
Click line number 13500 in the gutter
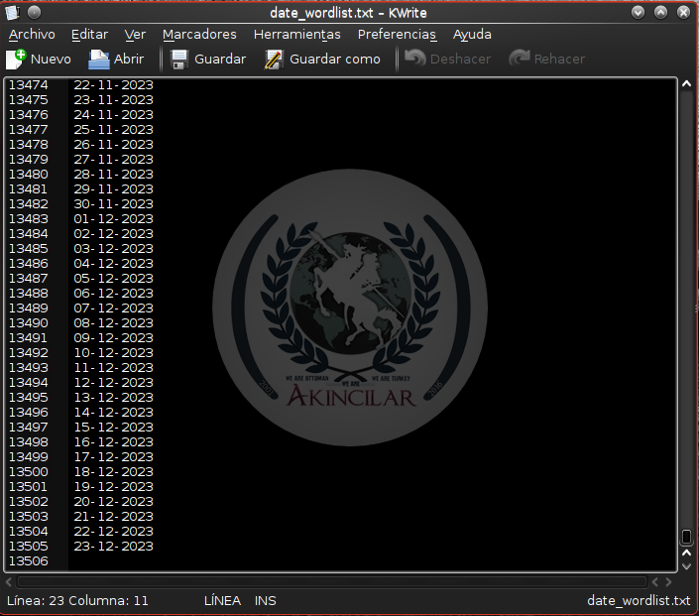coord(29,471)
